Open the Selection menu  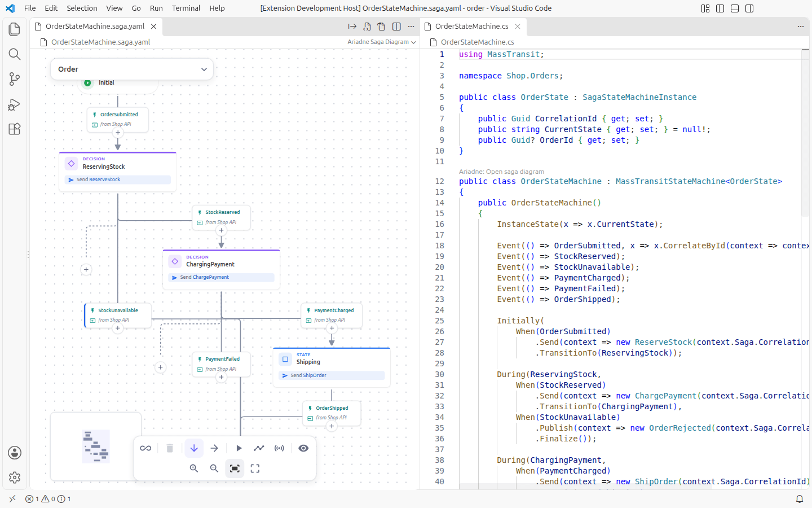coord(82,8)
